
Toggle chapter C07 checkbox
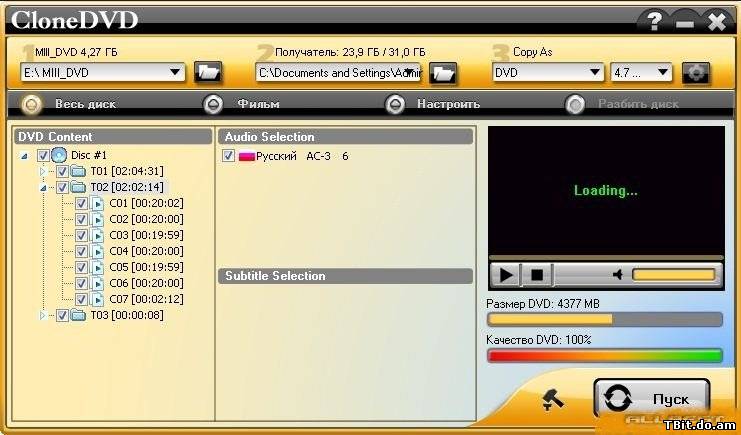click(81, 299)
